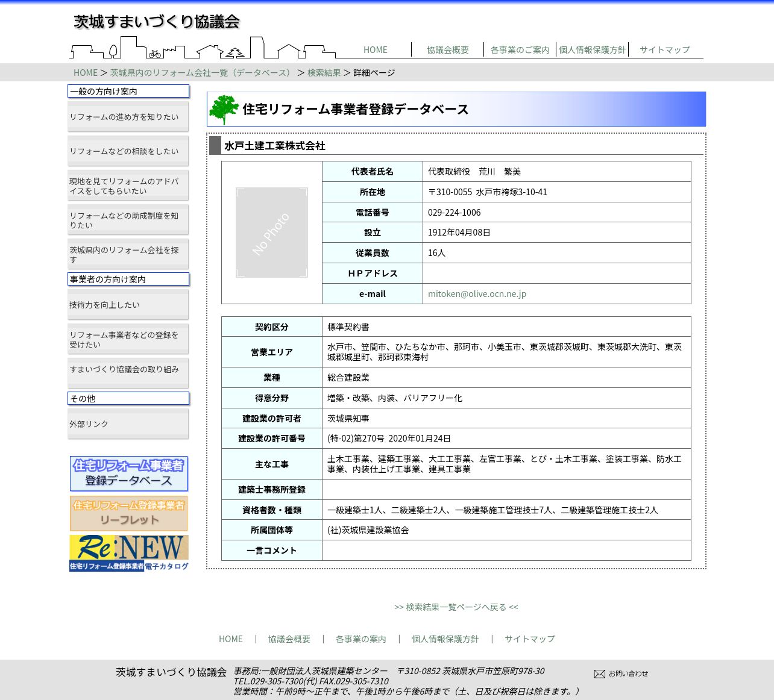774x700 pixels.
Task: Click the company name 水戸土建工業株式会社
Action: [275, 146]
